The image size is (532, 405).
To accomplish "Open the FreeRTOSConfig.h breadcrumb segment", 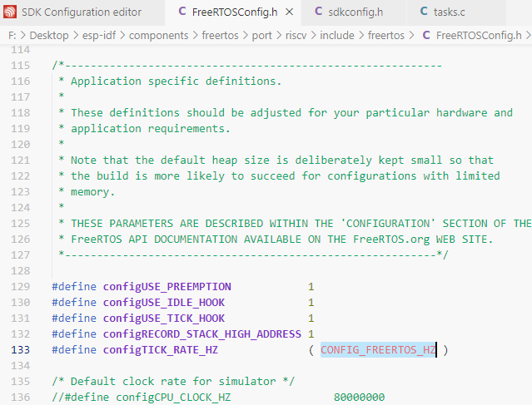I will tap(479, 35).
